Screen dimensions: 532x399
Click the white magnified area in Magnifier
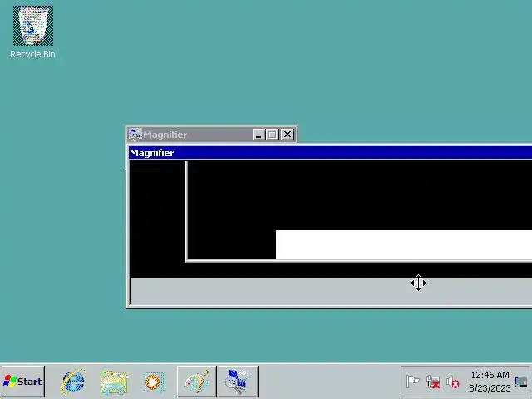404,245
